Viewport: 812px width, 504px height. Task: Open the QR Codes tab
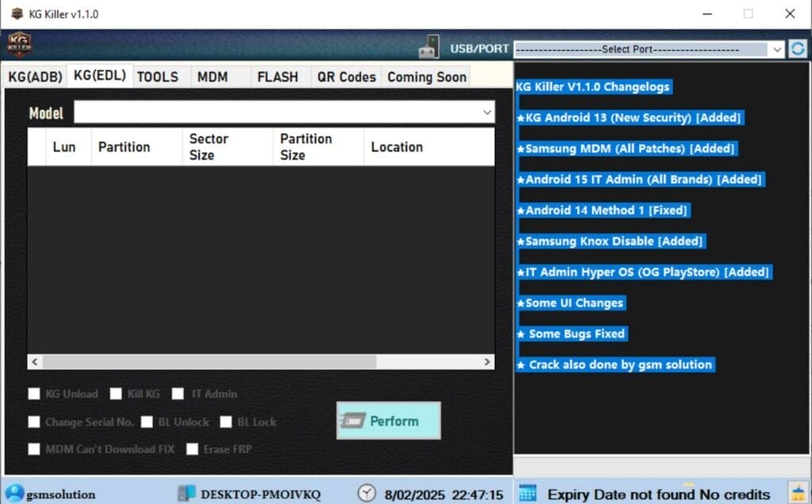point(346,77)
